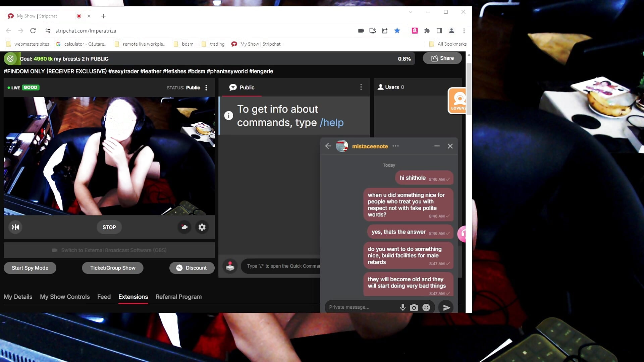Open Public chat options menu
644x362 pixels.
click(361, 87)
